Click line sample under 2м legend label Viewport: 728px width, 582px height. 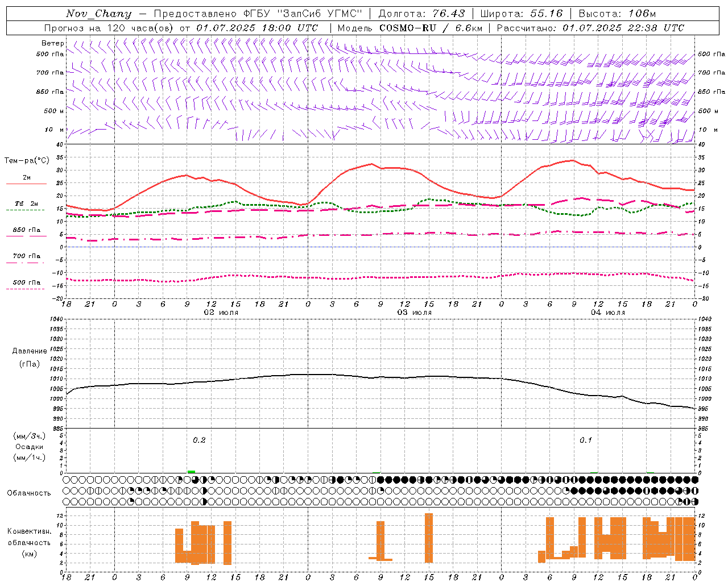coord(26,184)
